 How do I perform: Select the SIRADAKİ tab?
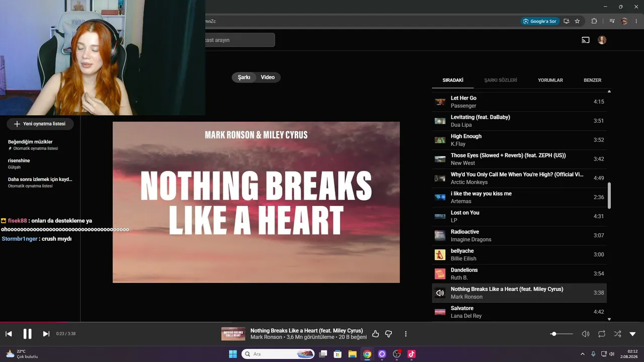(453, 80)
